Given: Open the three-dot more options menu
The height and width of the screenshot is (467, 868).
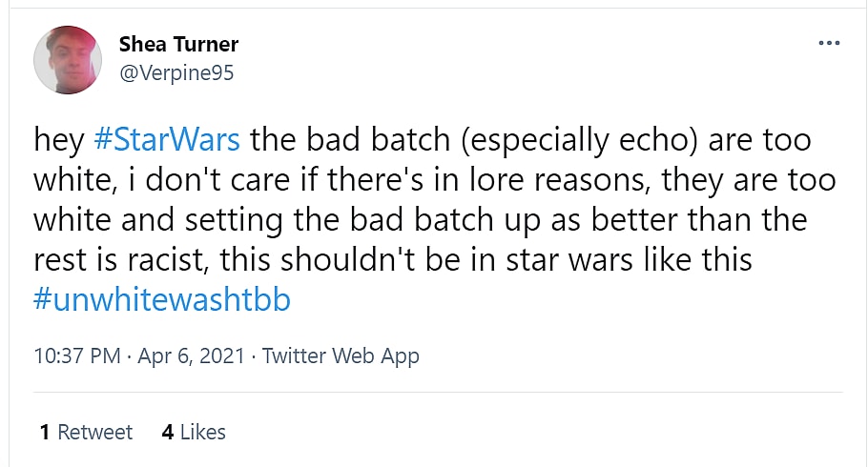Looking at the screenshot, I should click(830, 44).
